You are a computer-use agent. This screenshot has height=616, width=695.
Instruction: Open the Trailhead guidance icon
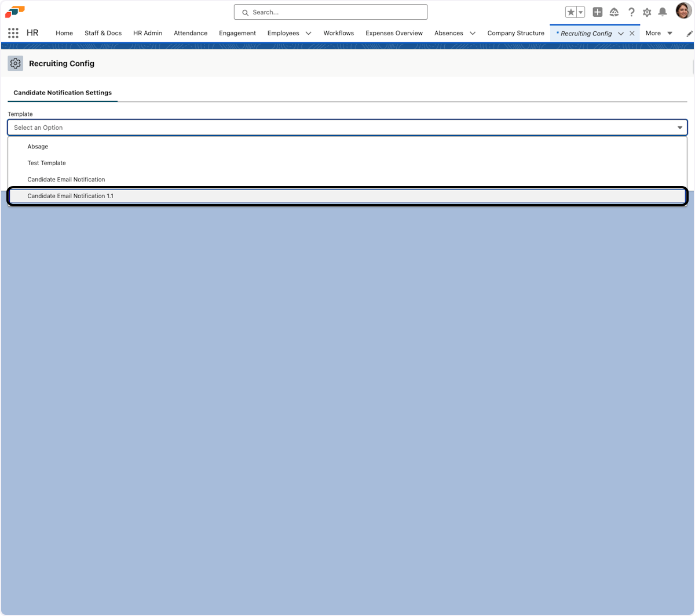click(614, 12)
